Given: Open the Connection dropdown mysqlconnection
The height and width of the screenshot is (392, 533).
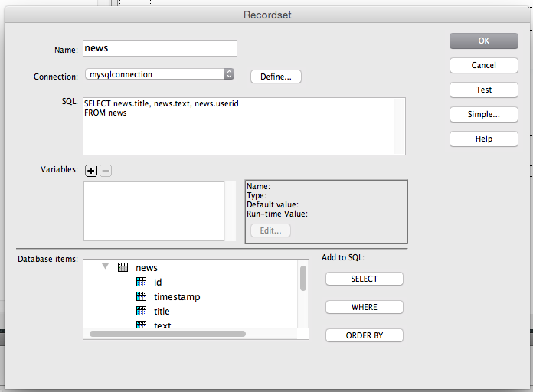Looking at the screenshot, I should click(x=160, y=74).
